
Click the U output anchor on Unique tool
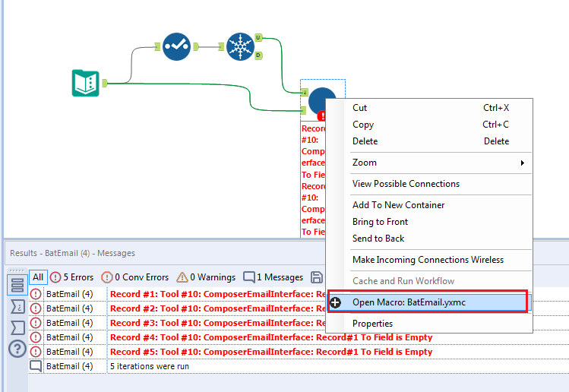coord(258,37)
